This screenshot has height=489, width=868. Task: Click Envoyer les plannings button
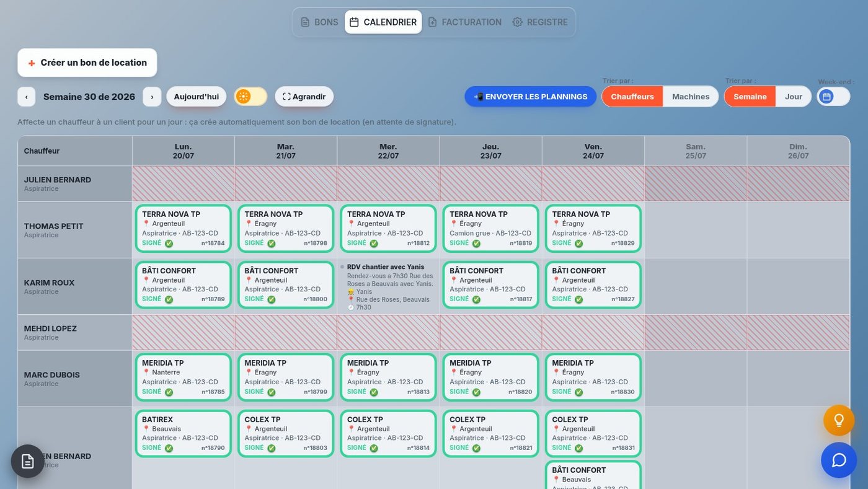click(x=531, y=97)
